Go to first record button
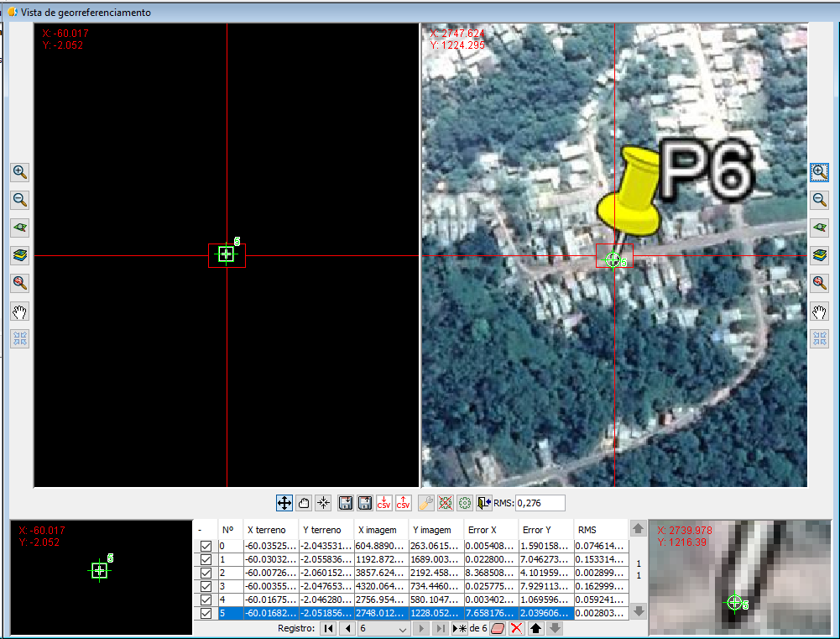 tap(328, 629)
